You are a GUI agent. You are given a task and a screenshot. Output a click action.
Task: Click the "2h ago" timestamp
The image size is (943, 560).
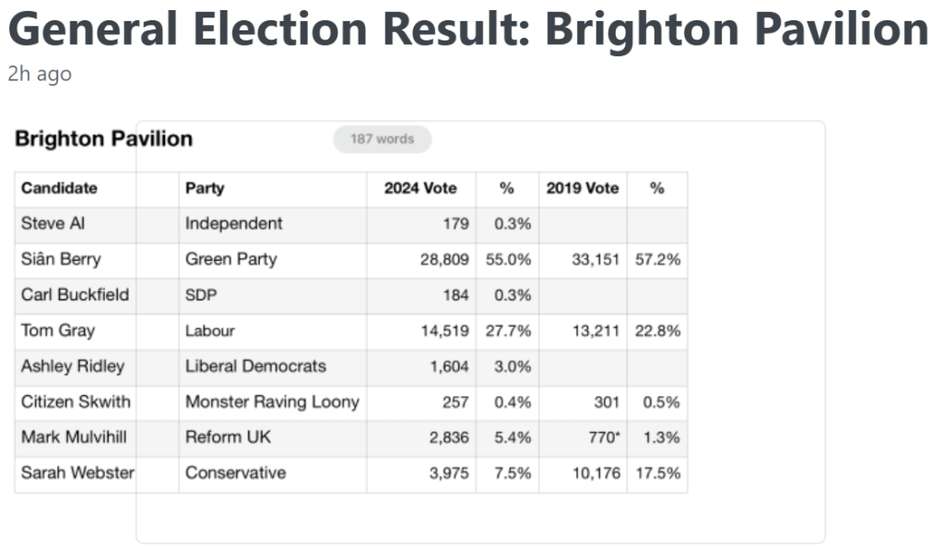39,75
